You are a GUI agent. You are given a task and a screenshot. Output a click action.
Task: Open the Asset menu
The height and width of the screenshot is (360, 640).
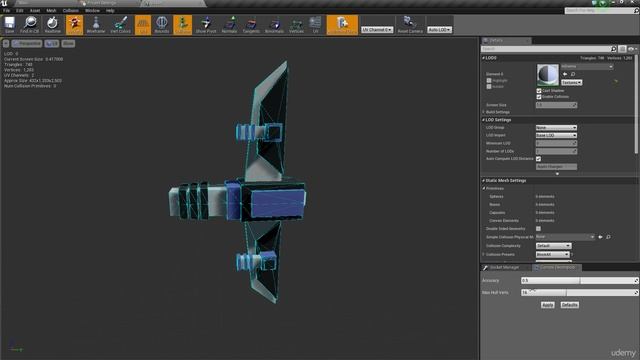[x=35, y=11]
